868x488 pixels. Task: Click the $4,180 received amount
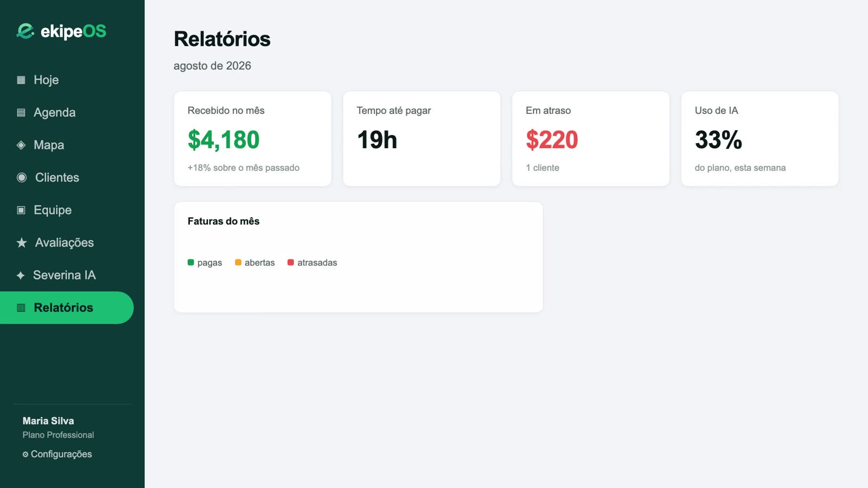coord(224,140)
